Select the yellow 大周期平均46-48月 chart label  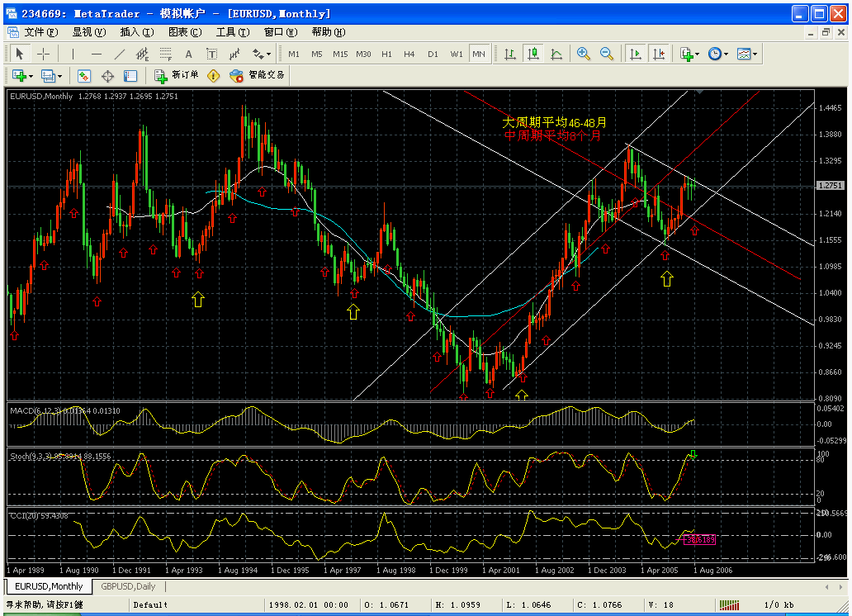(554, 123)
